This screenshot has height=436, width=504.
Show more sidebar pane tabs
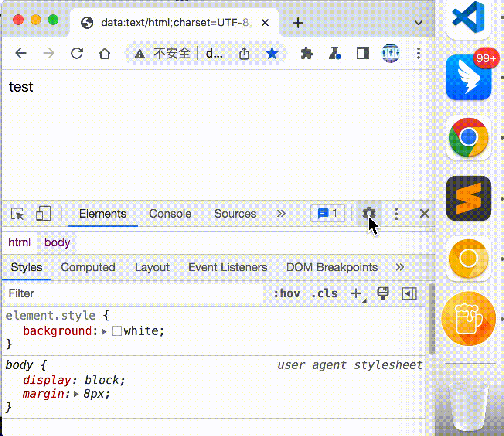[x=400, y=267]
